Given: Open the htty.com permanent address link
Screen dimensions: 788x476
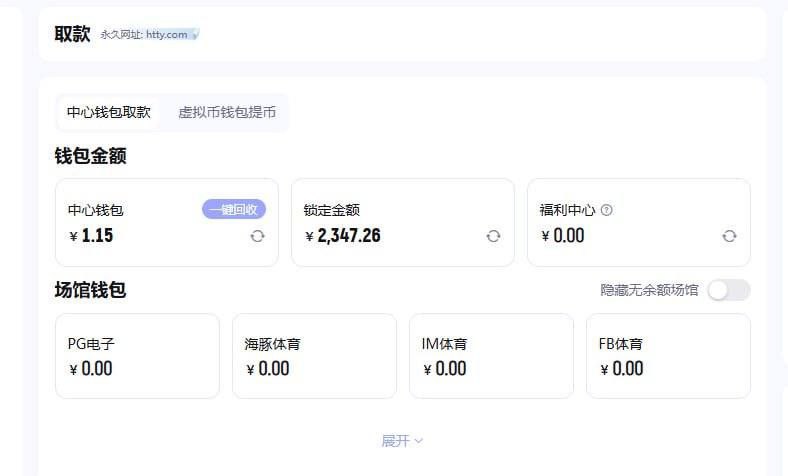Looking at the screenshot, I should click(166, 34).
